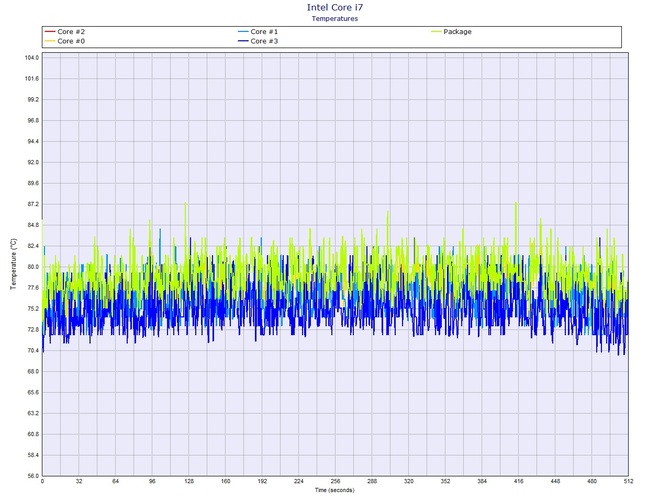The width and height of the screenshot is (670, 502).
Task: Click the 256 x-axis tick label
Action: [x=335, y=481]
